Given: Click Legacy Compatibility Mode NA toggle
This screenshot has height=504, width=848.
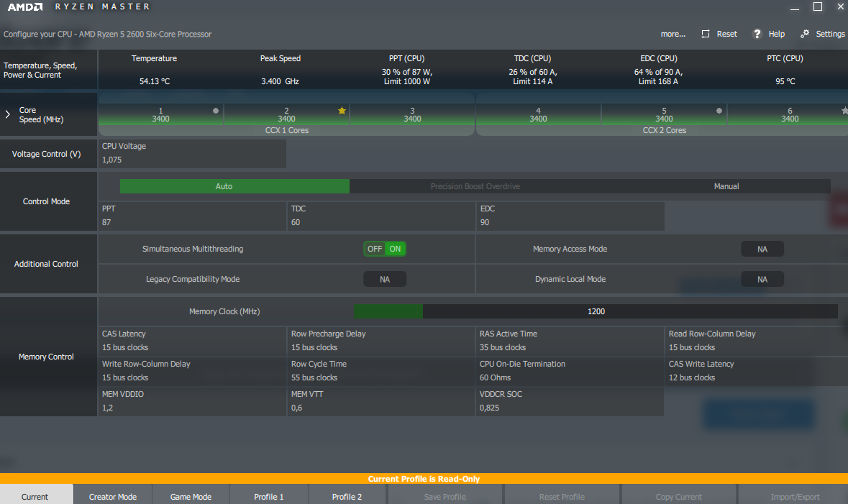Looking at the screenshot, I should click(x=385, y=279).
